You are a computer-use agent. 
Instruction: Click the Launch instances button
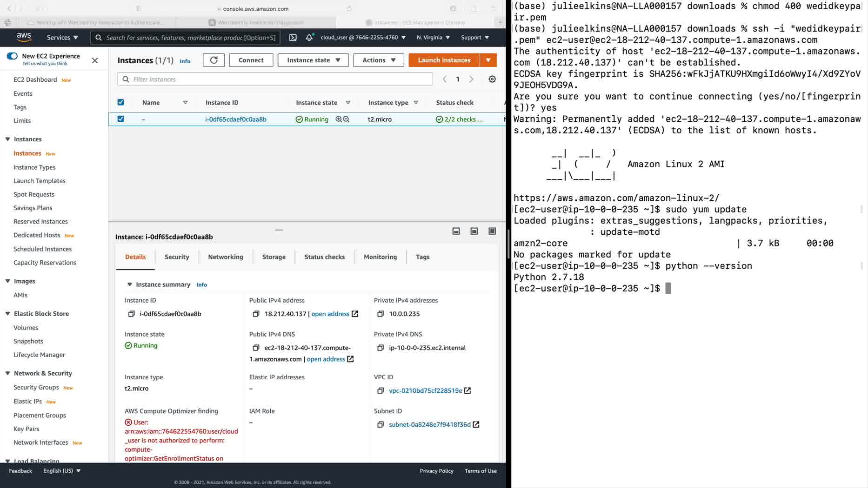444,60
